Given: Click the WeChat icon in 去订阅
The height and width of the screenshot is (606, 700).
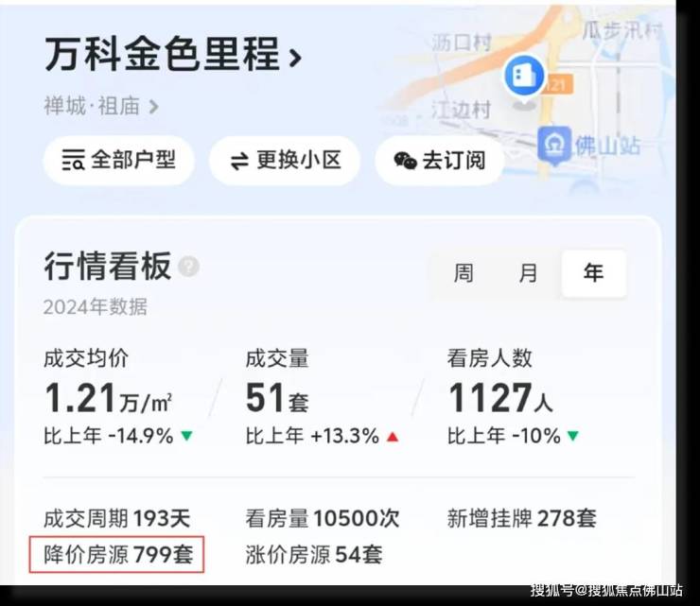Looking at the screenshot, I should 405,161.
